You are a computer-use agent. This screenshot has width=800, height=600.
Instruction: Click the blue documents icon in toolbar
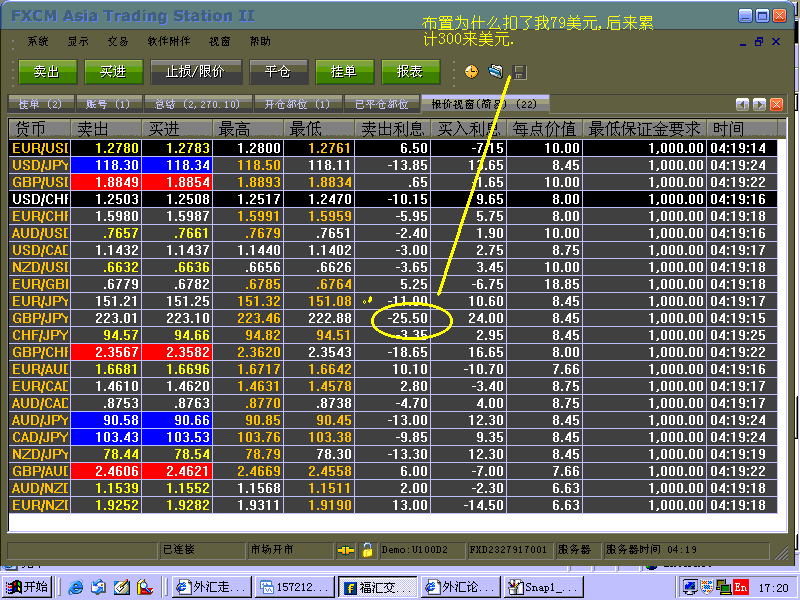click(495, 71)
